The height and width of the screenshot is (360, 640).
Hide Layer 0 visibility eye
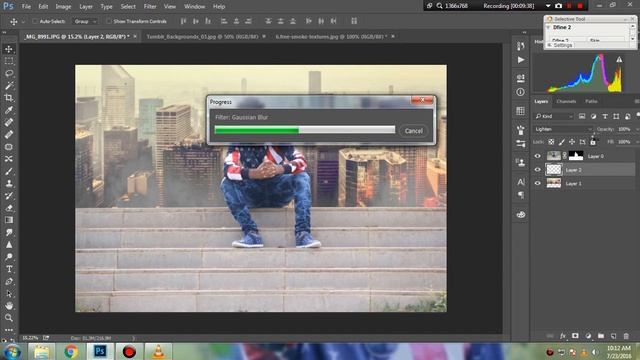pyautogui.click(x=538, y=156)
